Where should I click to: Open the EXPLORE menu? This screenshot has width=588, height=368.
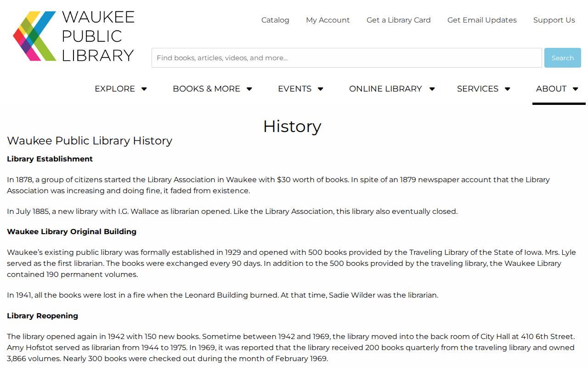pos(115,89)
